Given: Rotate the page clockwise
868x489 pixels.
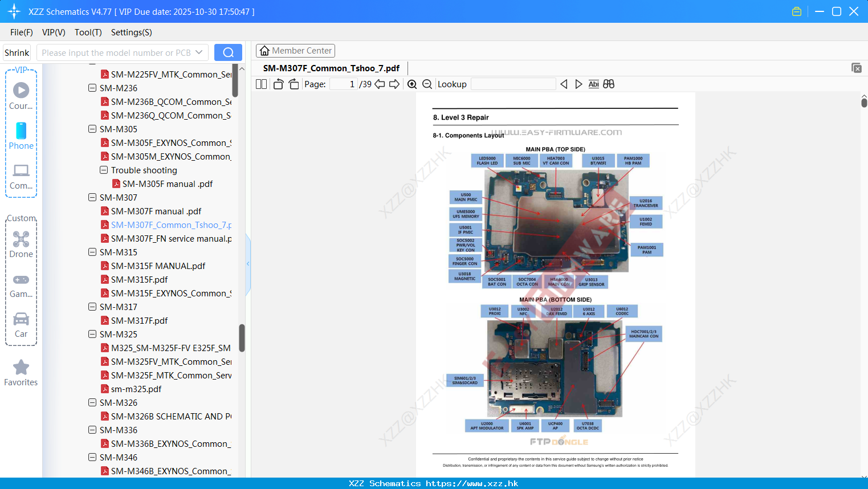Looking at the screenshot, I should point(294,84).
